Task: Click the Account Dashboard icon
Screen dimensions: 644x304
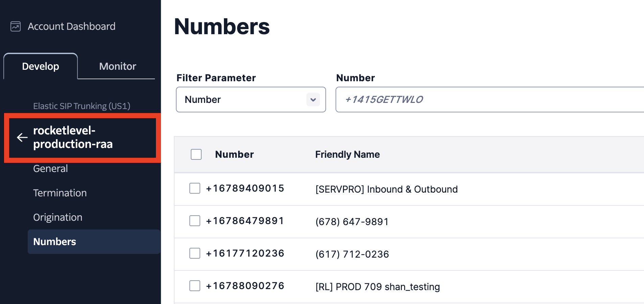Action: [x=16, y=26]
